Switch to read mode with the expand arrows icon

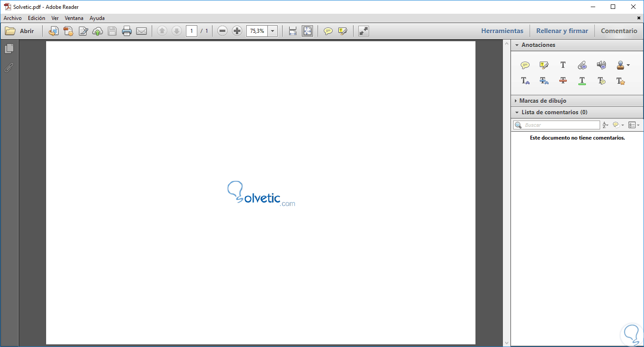pos(364,31)
